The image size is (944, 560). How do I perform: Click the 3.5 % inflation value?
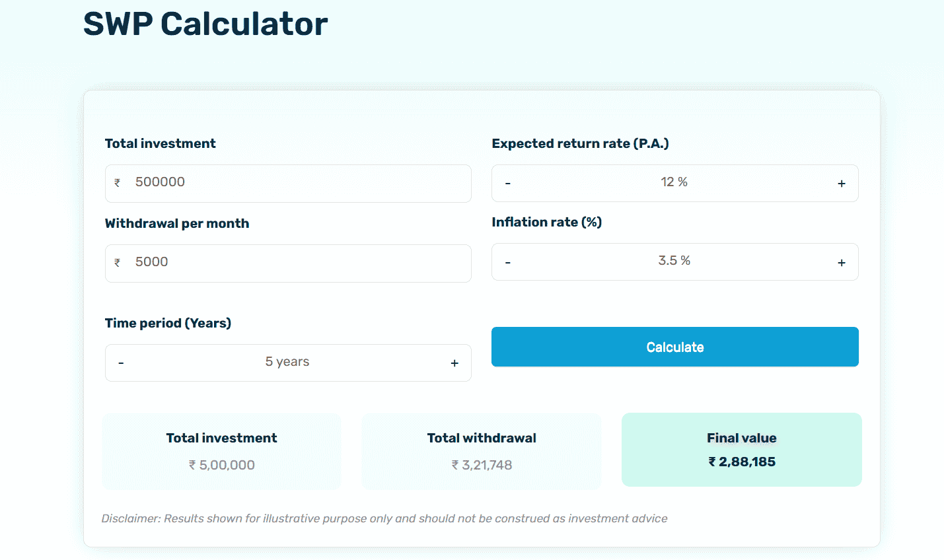click(674, 260)
